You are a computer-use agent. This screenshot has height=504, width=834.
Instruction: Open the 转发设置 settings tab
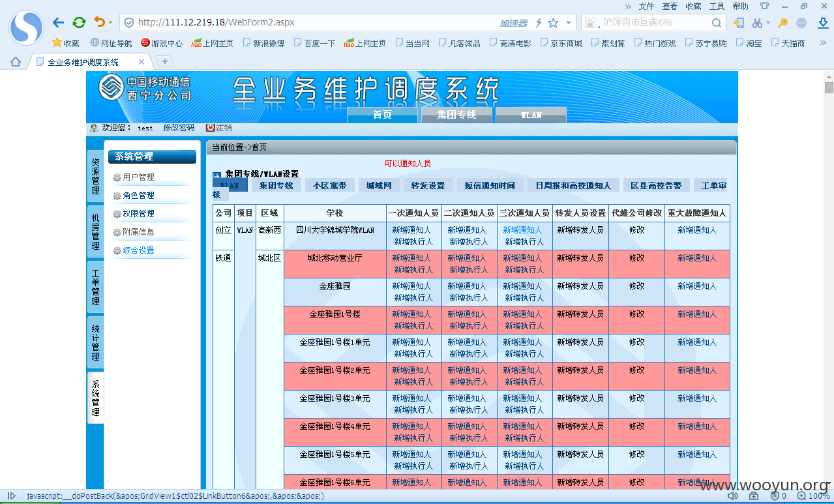coord(428,186)
